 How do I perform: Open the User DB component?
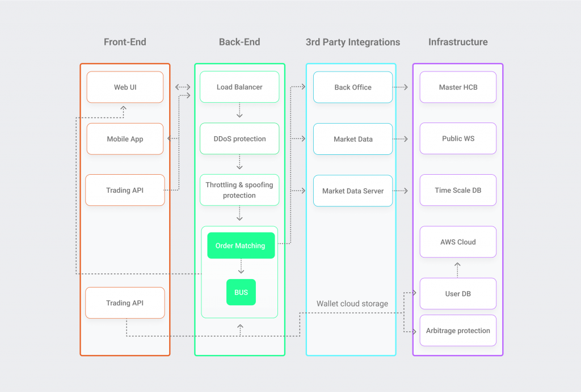pos(458,293)
